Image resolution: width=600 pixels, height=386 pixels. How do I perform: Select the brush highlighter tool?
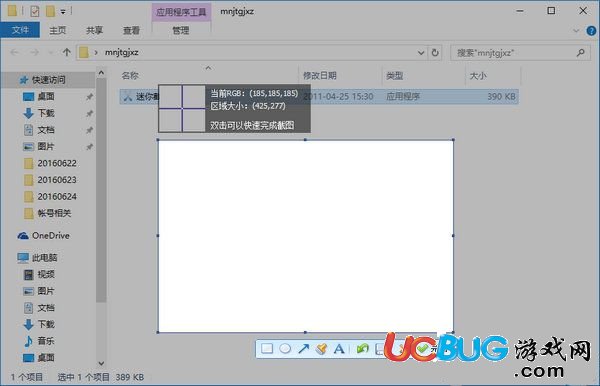(321, 349)
